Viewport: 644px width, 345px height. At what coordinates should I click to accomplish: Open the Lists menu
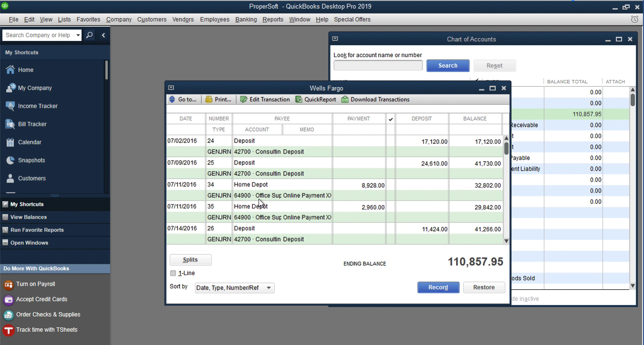tap(64, 20)
